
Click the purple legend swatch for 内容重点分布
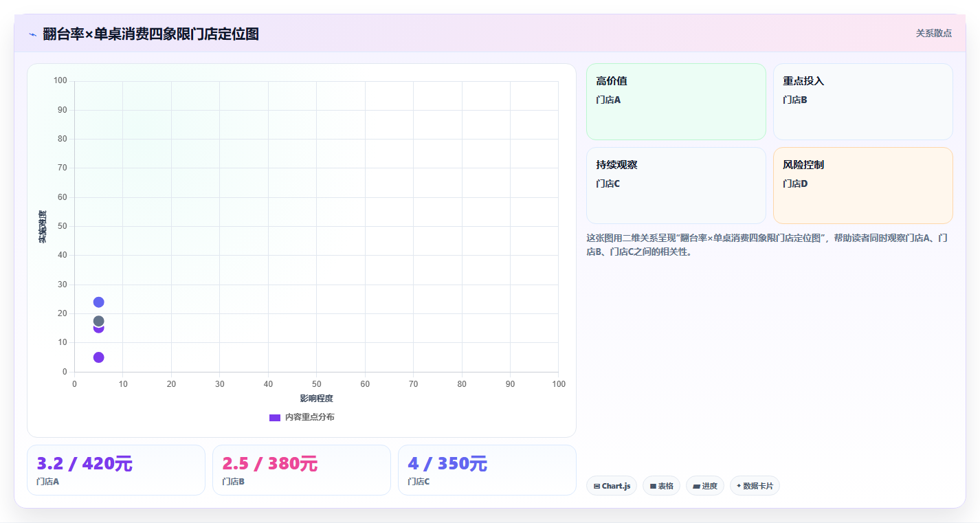click(x=275, y=418)
